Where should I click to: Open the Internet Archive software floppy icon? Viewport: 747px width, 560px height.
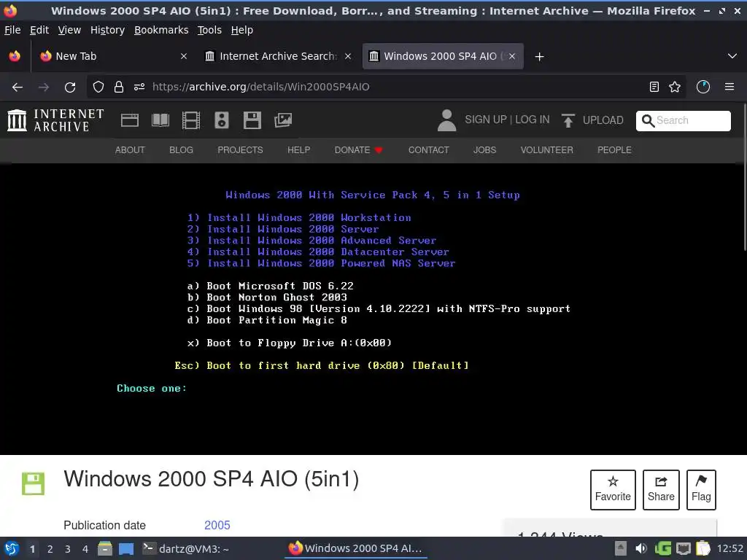tap(252, 120)
